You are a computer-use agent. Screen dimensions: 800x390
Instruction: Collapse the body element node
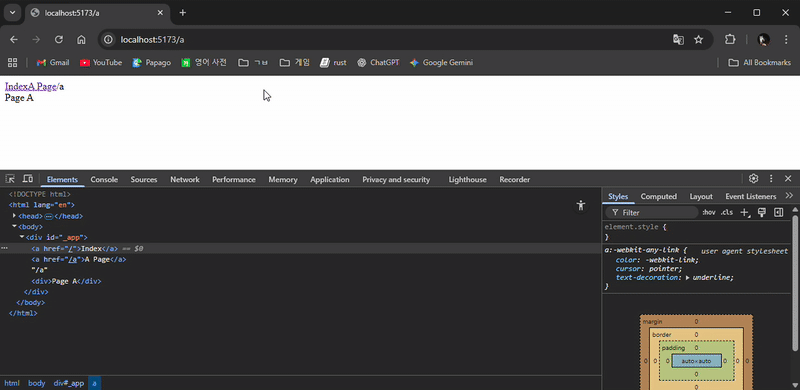point(14,227)
